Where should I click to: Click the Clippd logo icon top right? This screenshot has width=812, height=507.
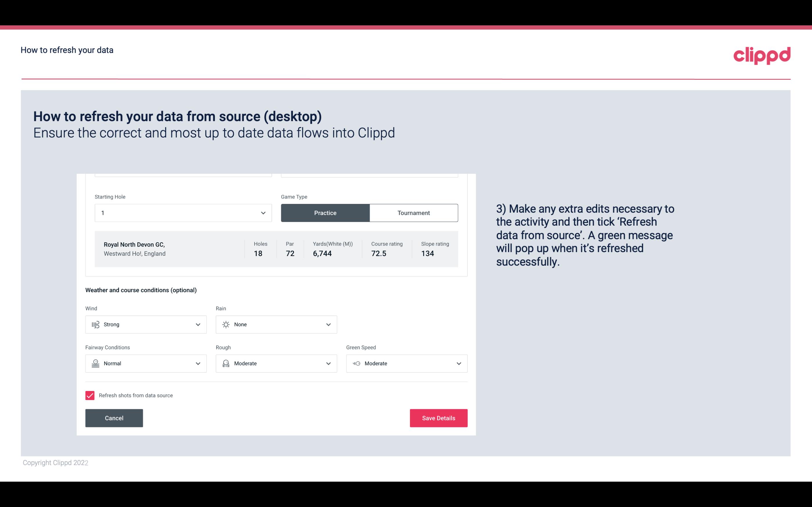(x=762, y=54)
